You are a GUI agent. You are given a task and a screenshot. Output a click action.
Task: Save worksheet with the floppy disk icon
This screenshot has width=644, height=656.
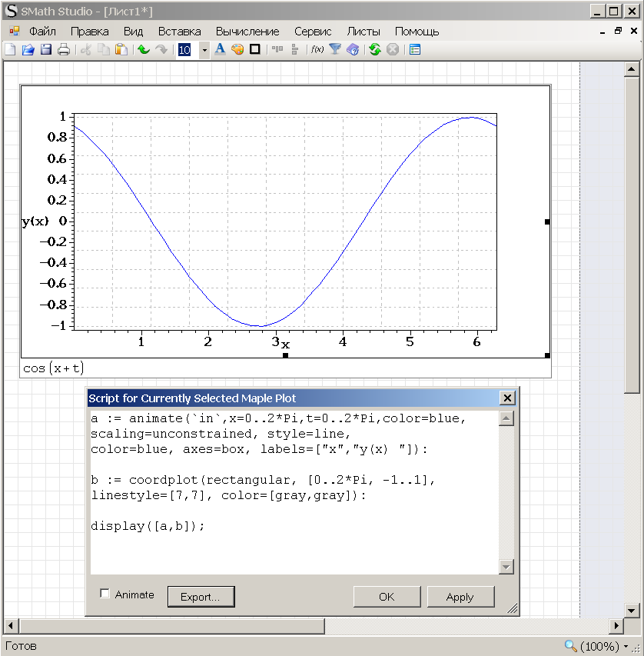click(45, 50)
